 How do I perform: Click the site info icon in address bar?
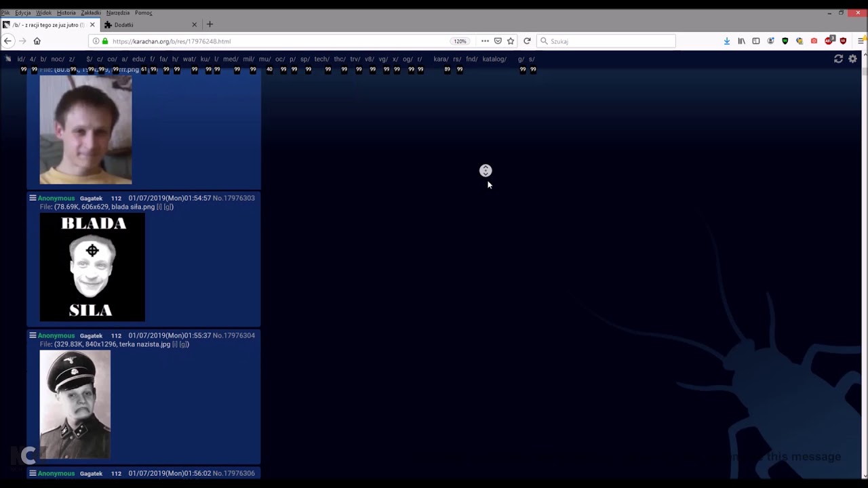click(96, 41)
